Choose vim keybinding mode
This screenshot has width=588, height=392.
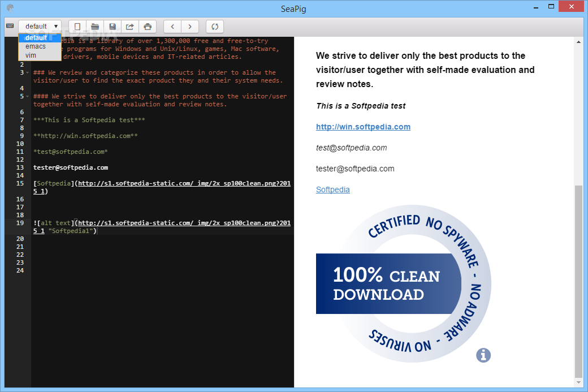point(40,55)
